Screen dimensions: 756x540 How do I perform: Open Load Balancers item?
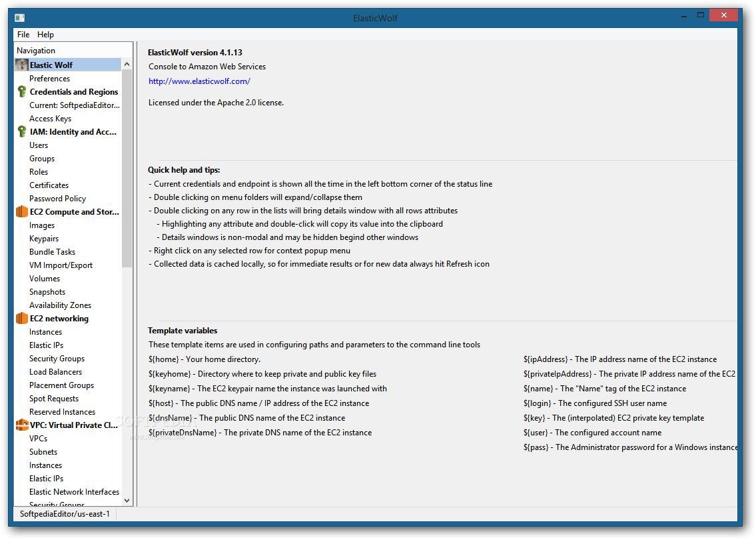[55, 372]
